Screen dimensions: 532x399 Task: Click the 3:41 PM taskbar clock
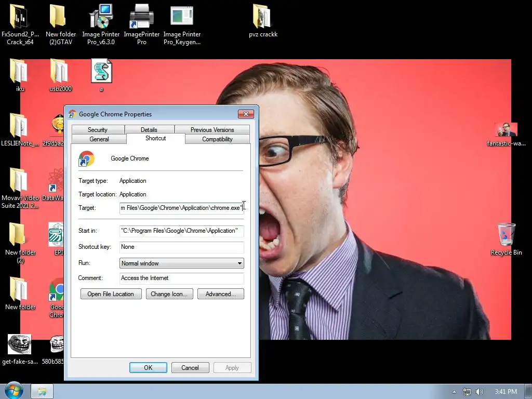(x=506, y=392)
